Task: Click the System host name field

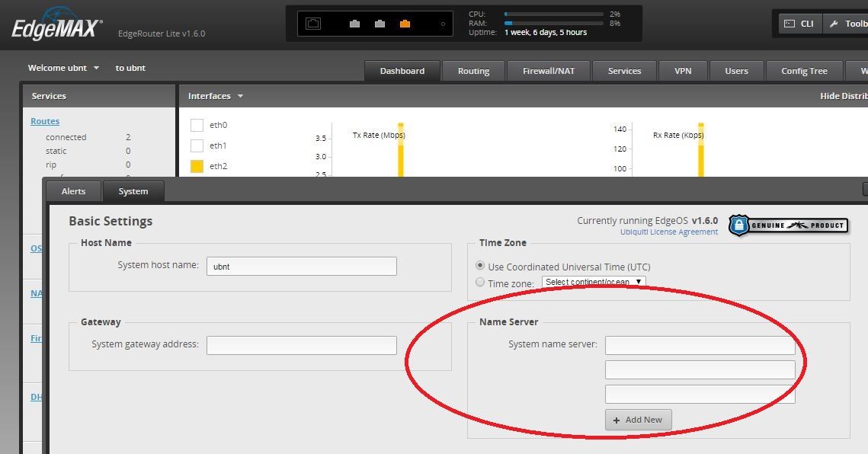Action: pos(301,266)
